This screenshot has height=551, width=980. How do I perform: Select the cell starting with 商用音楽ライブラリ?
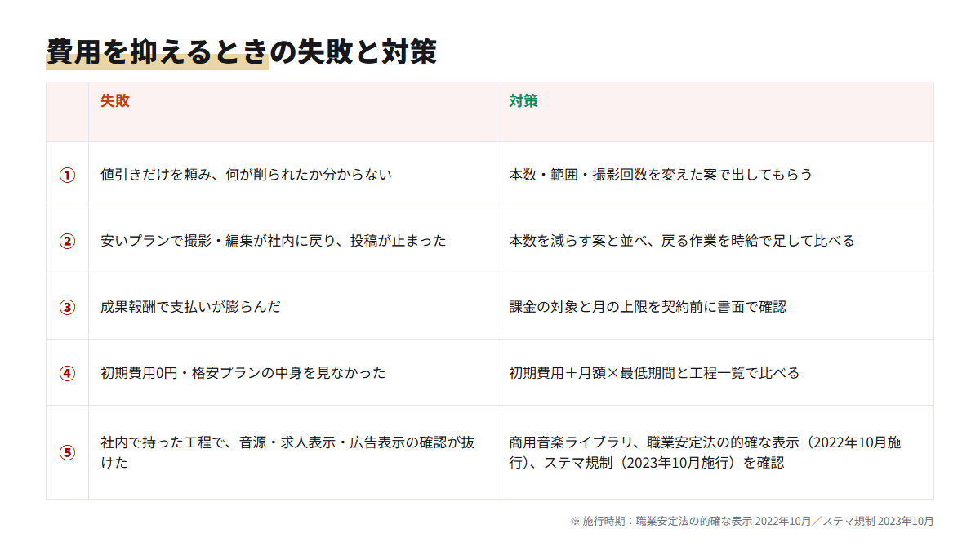tap(715, 452)
